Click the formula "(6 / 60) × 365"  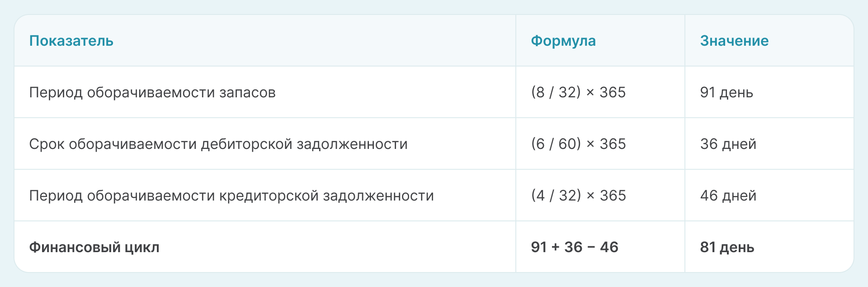tap(578, 144)
